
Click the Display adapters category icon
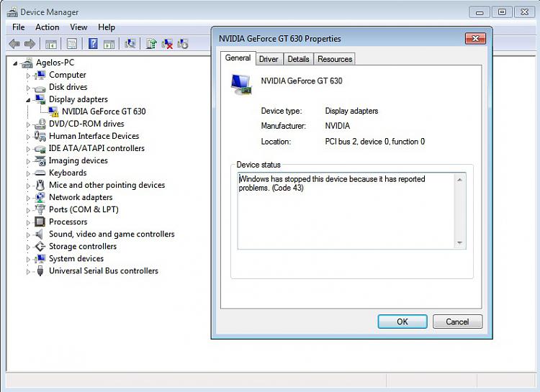(40, 99)
